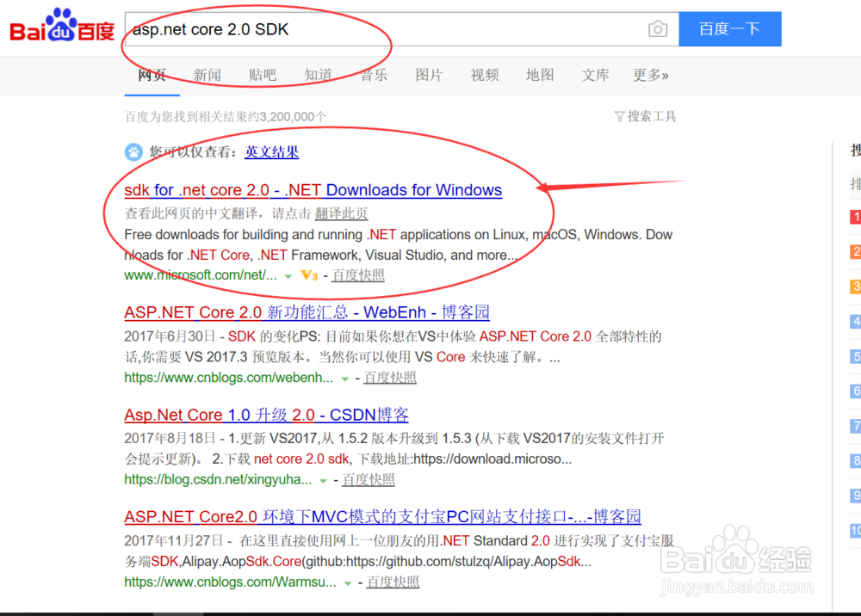861x616 pixels.
Task: Open rank 5 in sidebar hot list
Action: 856,356
